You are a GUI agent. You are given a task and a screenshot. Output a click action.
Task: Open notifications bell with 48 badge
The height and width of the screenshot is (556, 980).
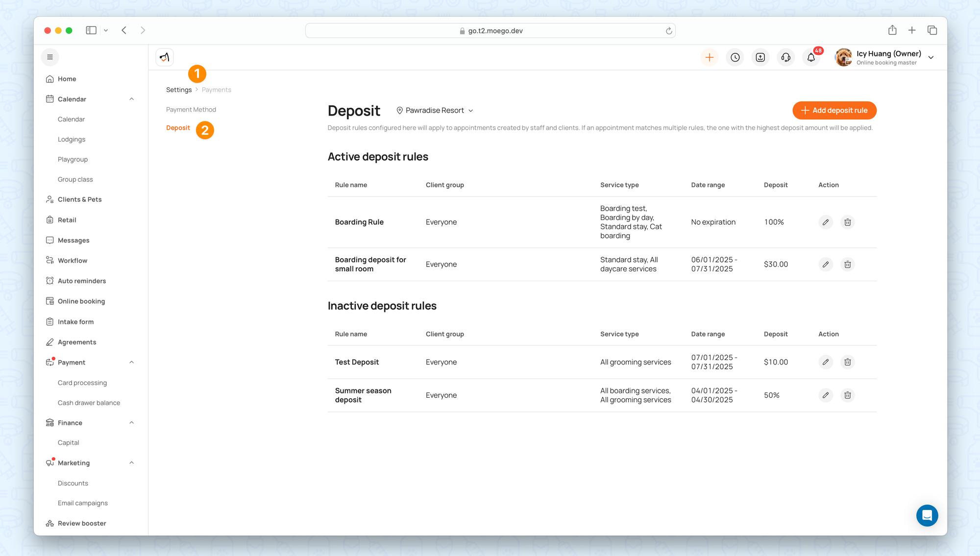811,57
